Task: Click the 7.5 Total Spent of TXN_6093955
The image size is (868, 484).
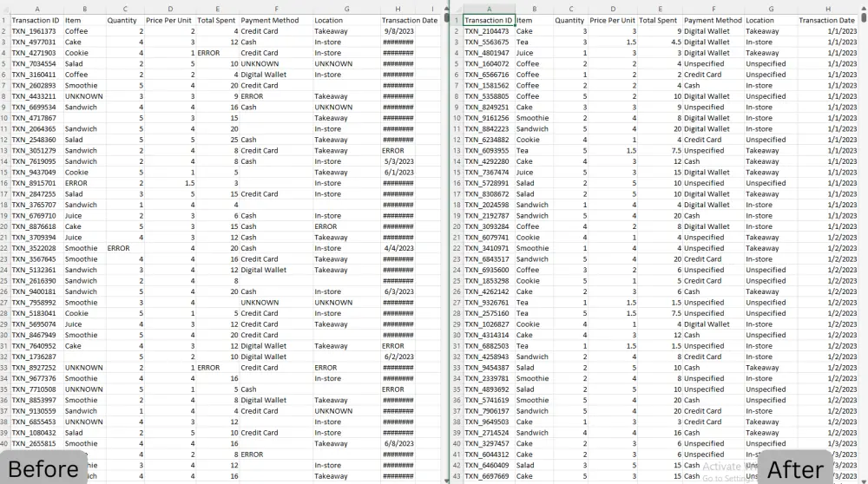Action: (x=660, y=150)
